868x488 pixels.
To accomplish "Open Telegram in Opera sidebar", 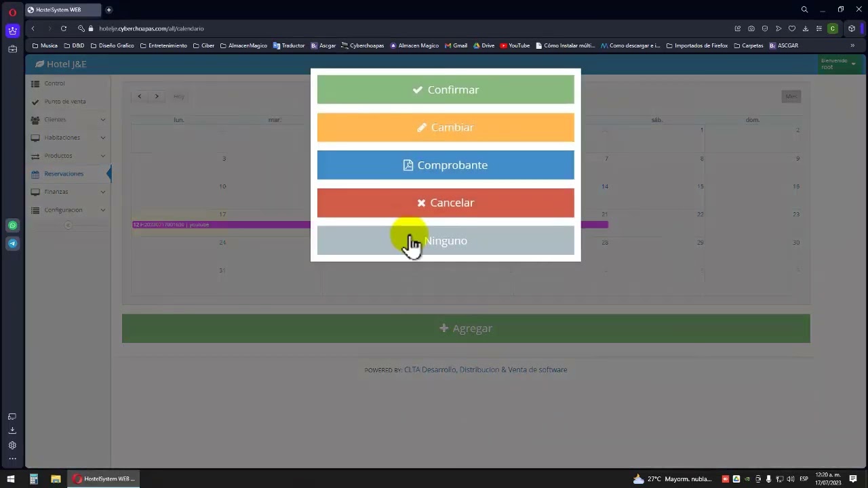I will [12, 243].
